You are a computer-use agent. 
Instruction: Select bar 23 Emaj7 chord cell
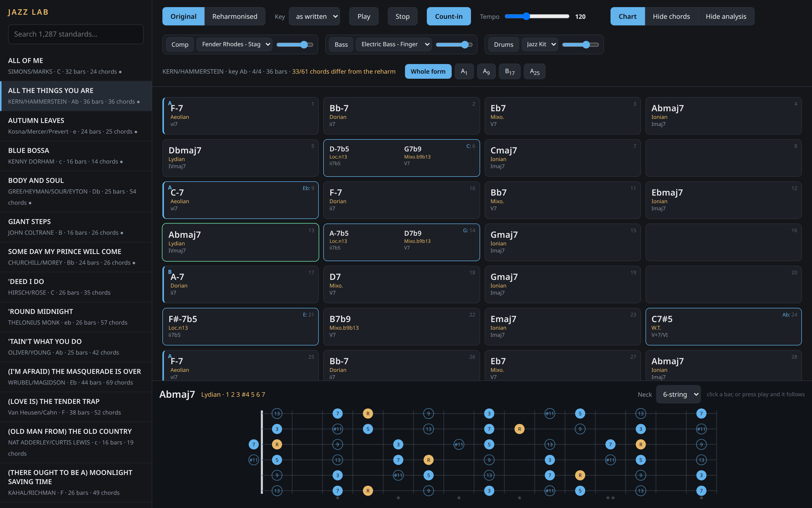coord(562,327)
